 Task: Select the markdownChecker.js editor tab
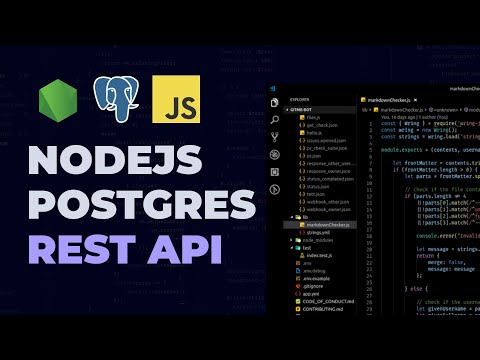coord(389,100)
